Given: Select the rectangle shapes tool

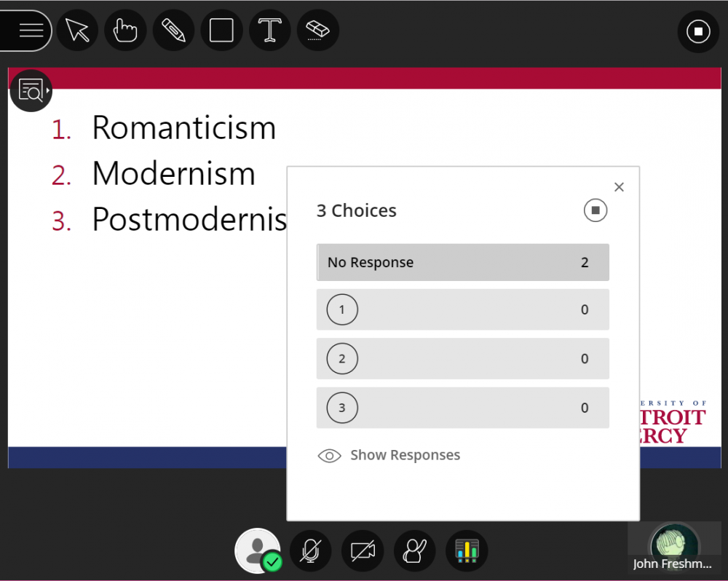Looking at the screenshot, I should pos(221,31).
